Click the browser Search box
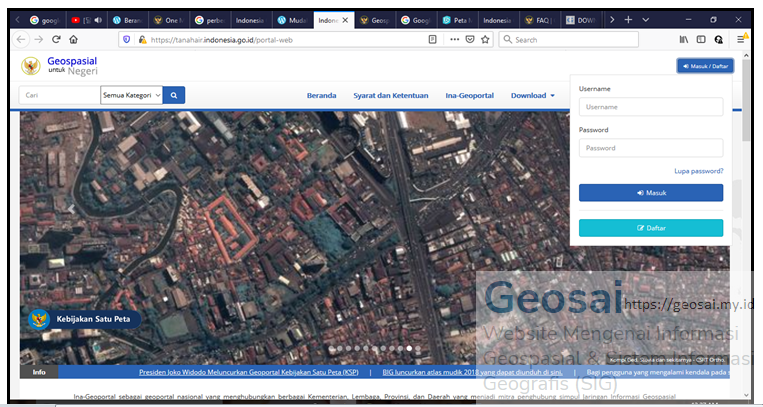Image resolution: width=763 pixels, height=407 pixels. point(569,39)
